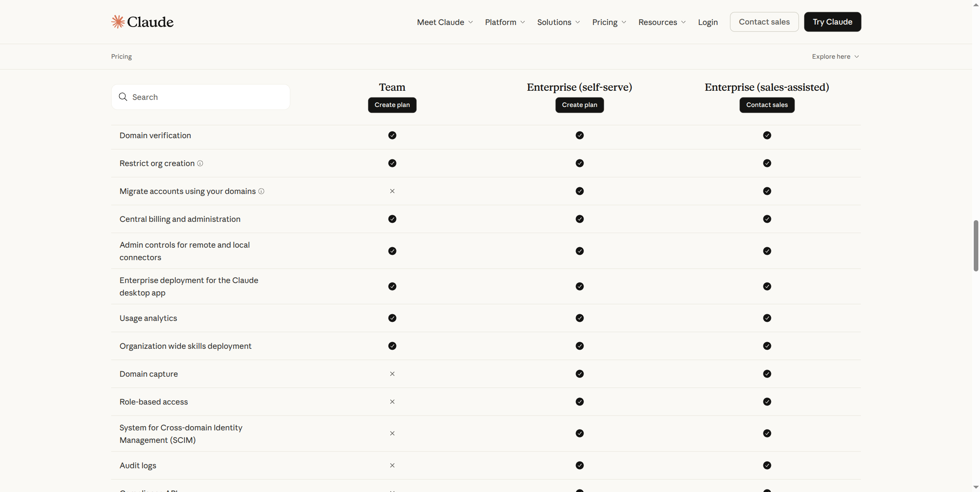Screen dimensions: 980x492
Task: Click Enterprise self-serve checkmark for Migrate accounts
Action: (580, 191)
